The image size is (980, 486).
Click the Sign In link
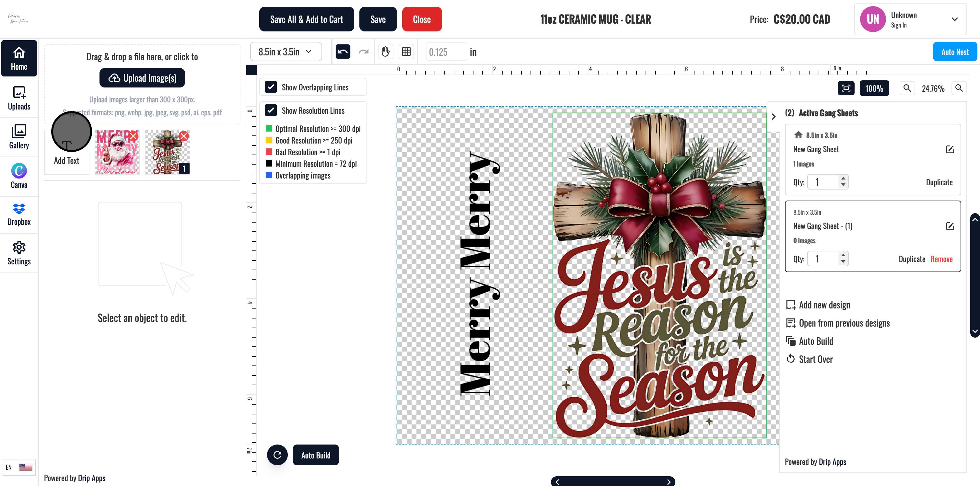click(898, 26)
